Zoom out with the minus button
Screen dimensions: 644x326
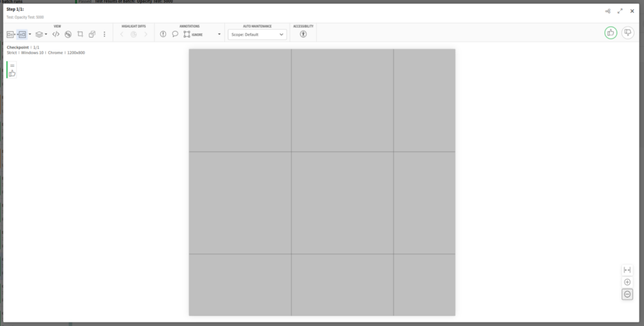(x=627, y=294)
